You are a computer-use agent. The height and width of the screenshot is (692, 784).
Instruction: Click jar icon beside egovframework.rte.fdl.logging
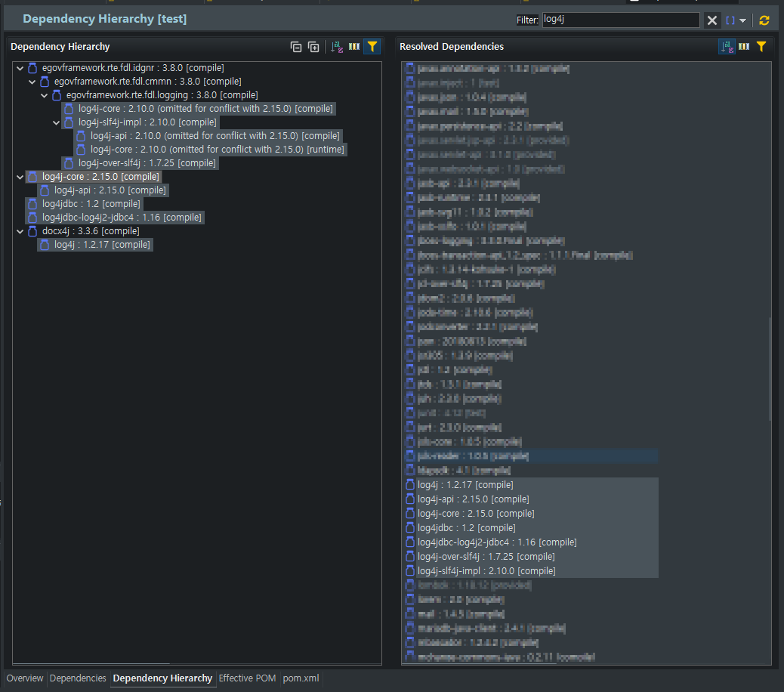pos(57,95)
